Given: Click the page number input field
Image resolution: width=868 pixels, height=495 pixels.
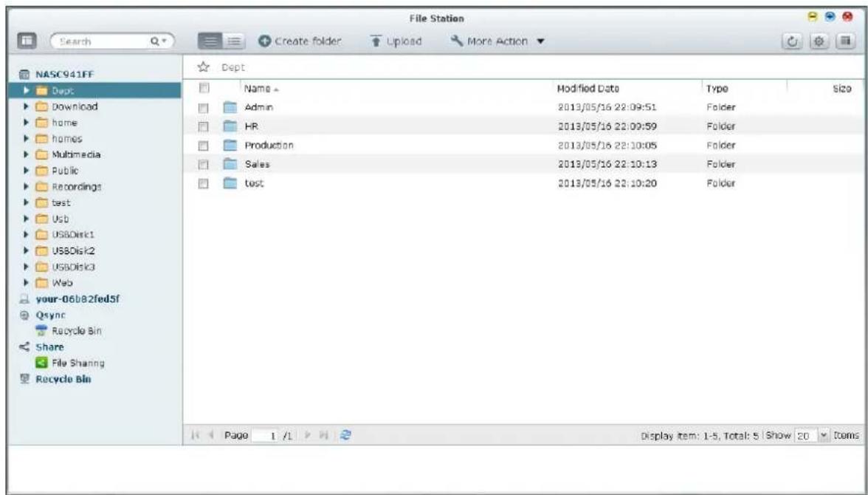Looking at the screenshot, I should [x=266, y=436].
